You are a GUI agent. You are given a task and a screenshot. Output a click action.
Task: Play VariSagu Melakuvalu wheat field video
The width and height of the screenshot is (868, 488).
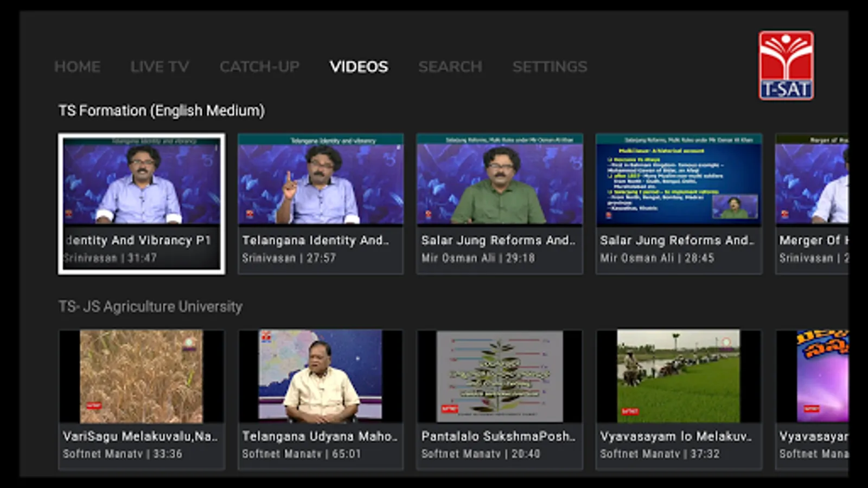click(142, 399)
